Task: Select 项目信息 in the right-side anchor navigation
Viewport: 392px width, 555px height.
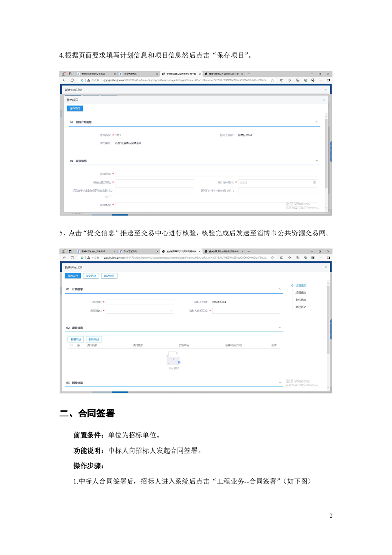Action: click(301, 293)
